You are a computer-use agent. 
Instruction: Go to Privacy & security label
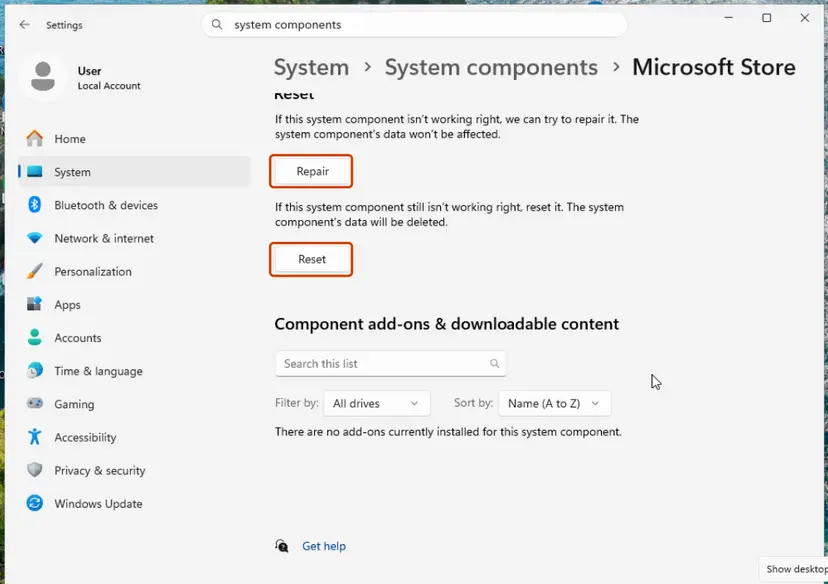[100, 470]
